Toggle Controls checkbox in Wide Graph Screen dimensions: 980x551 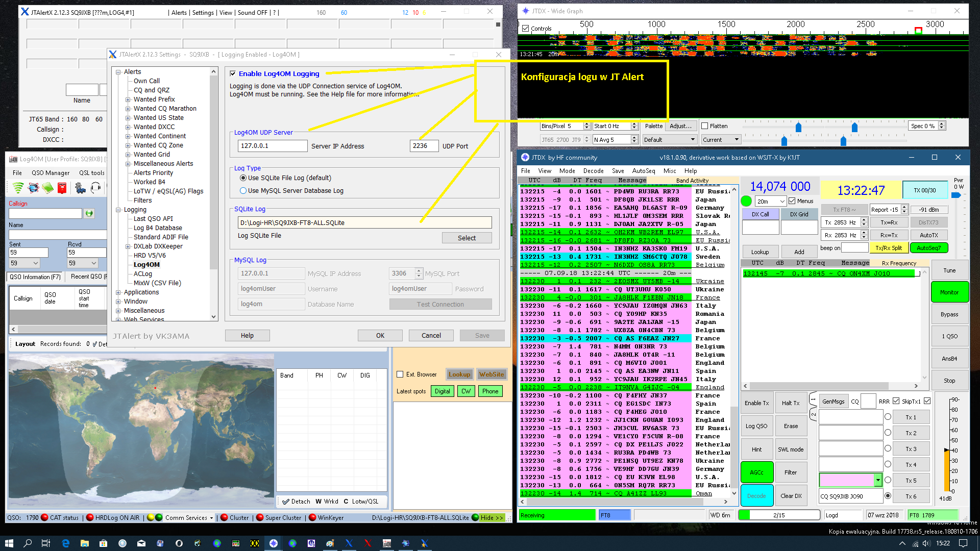[x=525, y=29]
